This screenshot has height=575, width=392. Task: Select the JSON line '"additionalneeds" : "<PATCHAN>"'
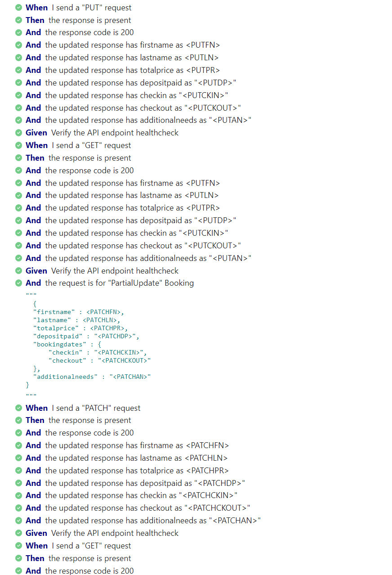92,377
